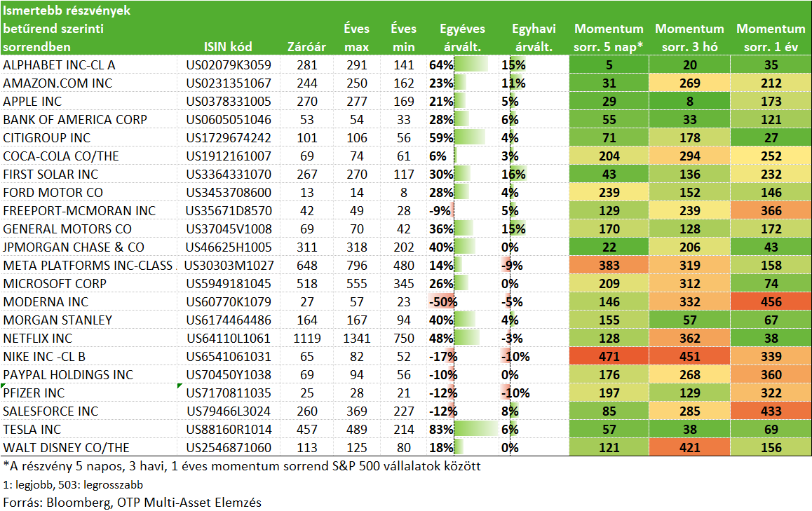
Task: Select the Momentum sorr. 1 év header
Action: (x=771, y=37)
